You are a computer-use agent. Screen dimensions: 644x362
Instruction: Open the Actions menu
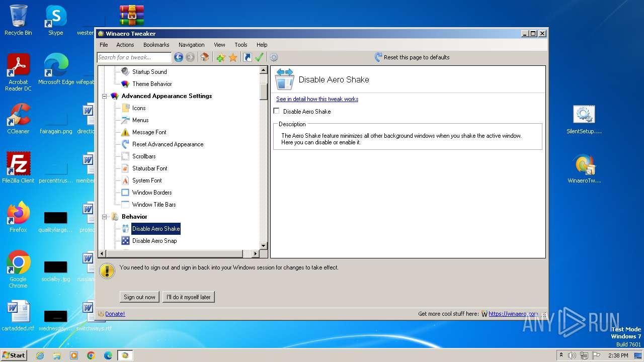click(125, 45)
